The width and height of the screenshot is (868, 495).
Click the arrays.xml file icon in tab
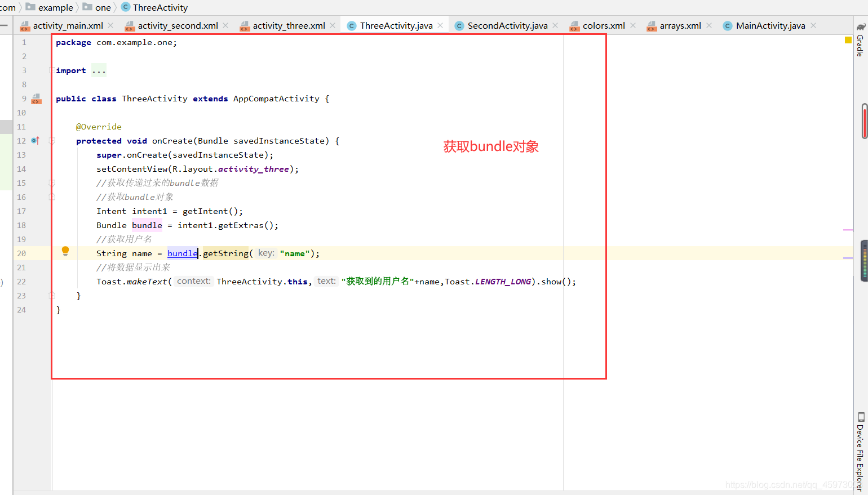pos(652,26)
